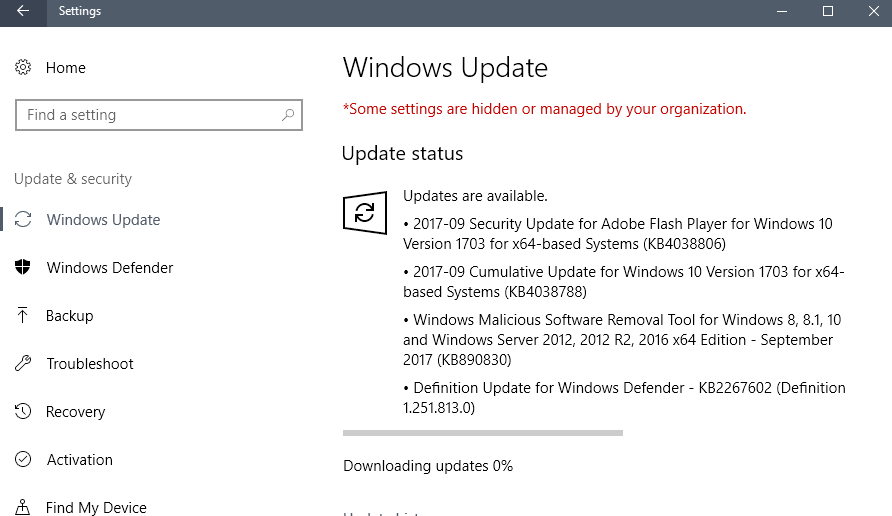Screen dimensions: 892x516
Task: Click the Updates are available text
Action: pos(475,196)
